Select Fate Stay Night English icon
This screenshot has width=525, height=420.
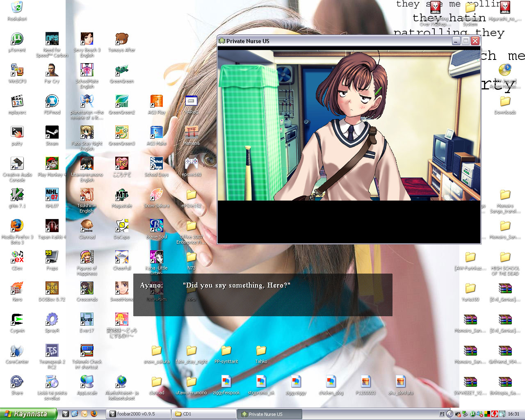(87, 132)
